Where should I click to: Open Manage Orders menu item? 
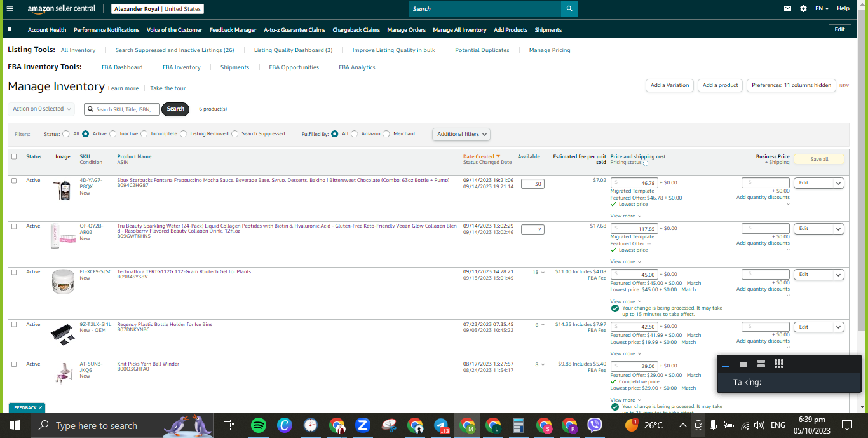tap(406, 30)
